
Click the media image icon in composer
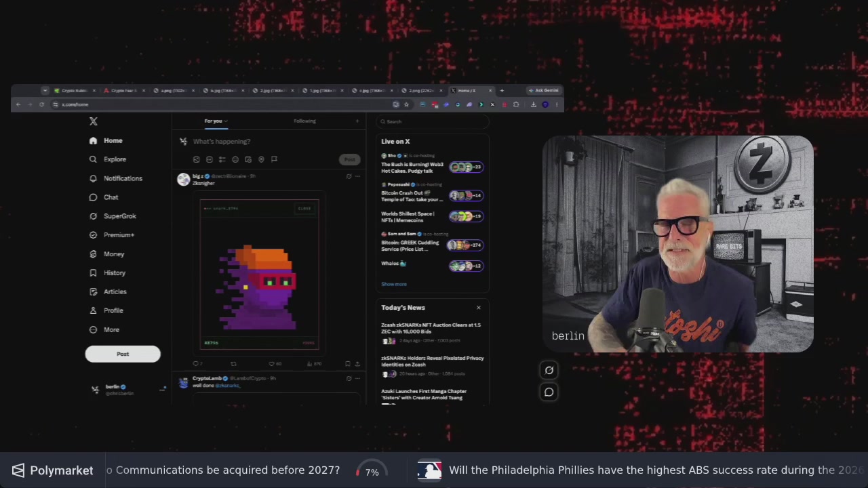pyautogui.click(x=197, y=159)
